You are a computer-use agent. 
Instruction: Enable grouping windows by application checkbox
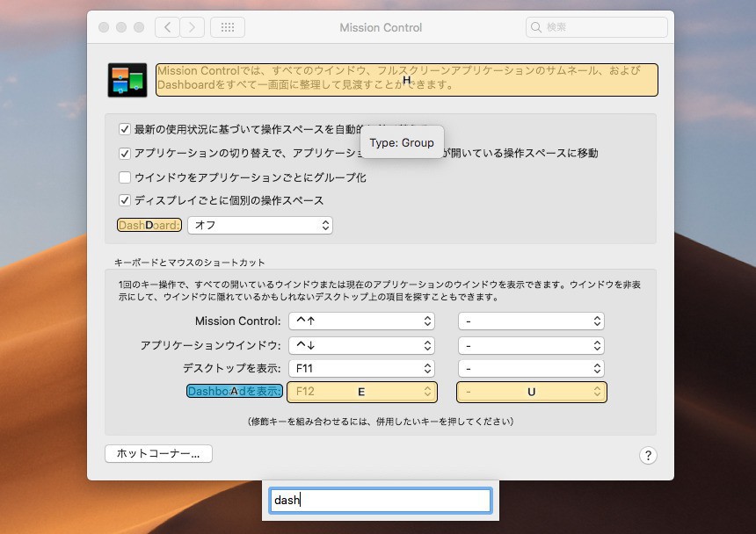[x=125, y=177]
